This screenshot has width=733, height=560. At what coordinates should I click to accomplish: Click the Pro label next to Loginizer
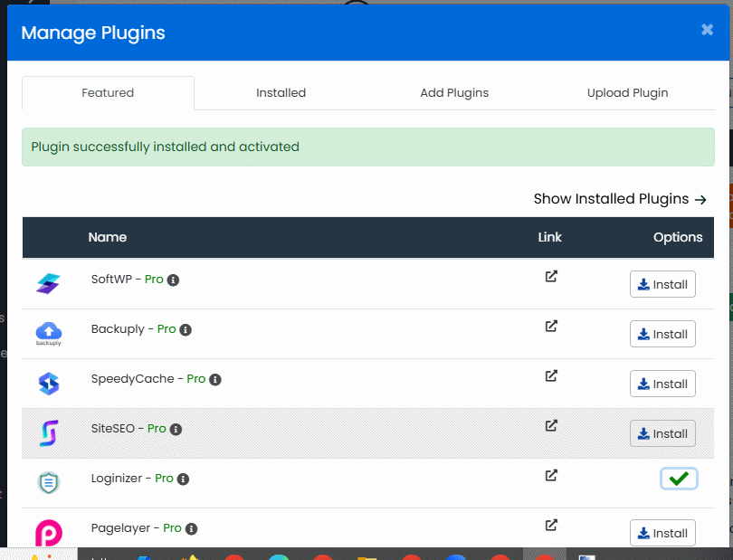pos(164,479)
